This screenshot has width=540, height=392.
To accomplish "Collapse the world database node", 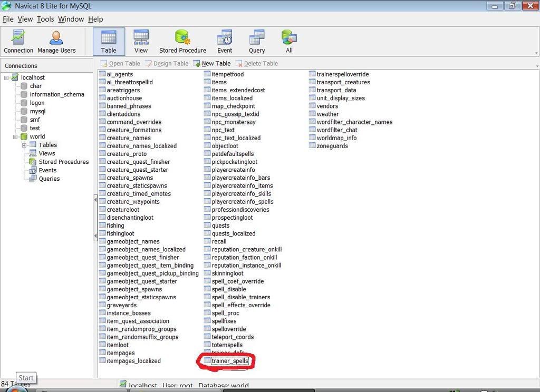I will (x=15, y=137).
